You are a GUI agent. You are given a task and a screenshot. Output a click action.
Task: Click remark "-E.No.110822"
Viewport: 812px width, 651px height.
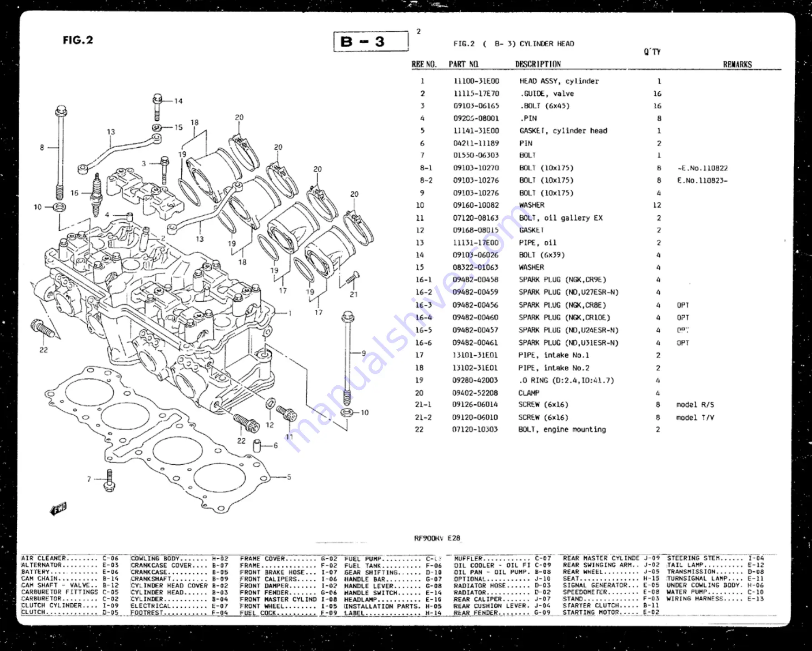[702, 168]
